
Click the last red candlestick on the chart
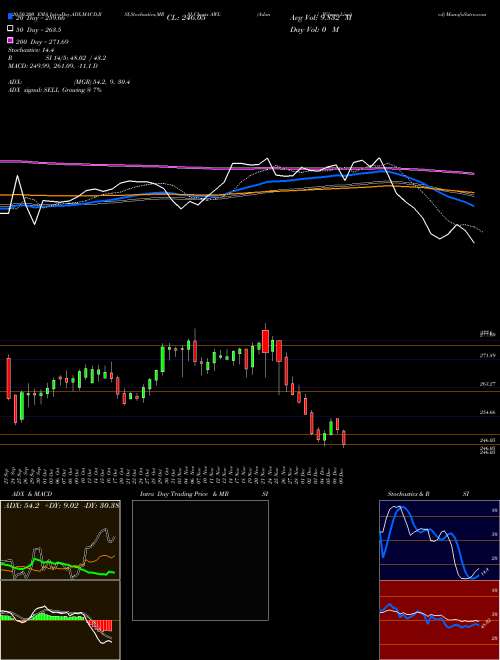coord(344,438)
